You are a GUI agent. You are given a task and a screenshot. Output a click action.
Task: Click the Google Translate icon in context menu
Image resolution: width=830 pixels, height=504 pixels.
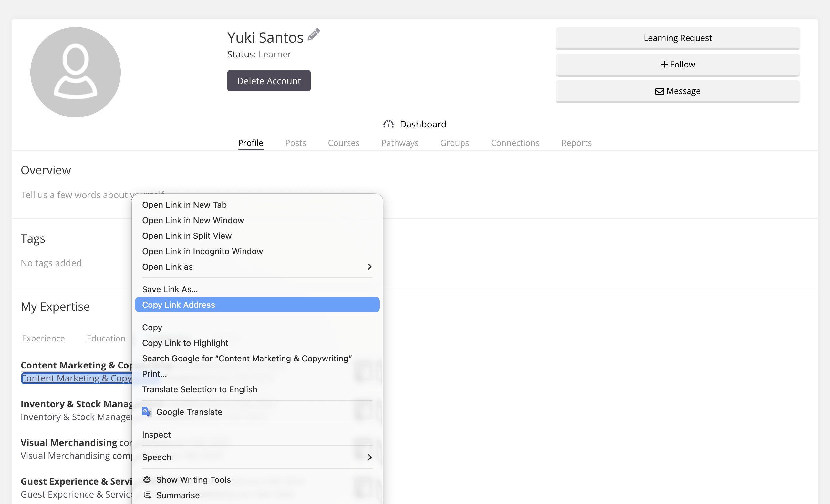[147, 412]
